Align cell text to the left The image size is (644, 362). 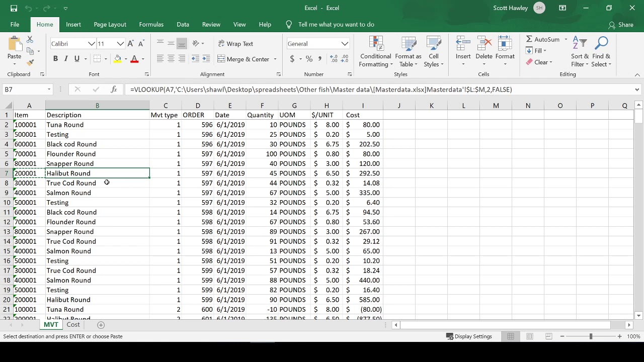click(160, 59)
